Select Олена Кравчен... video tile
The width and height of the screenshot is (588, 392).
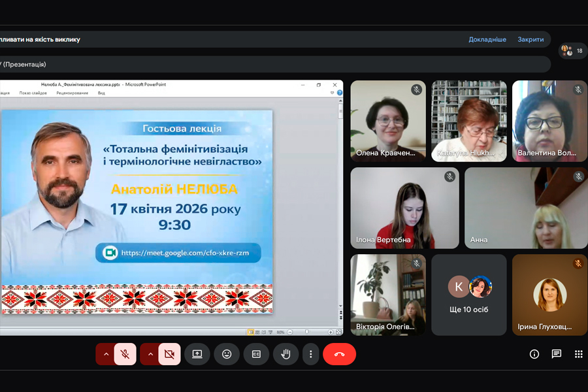[388, 121]
